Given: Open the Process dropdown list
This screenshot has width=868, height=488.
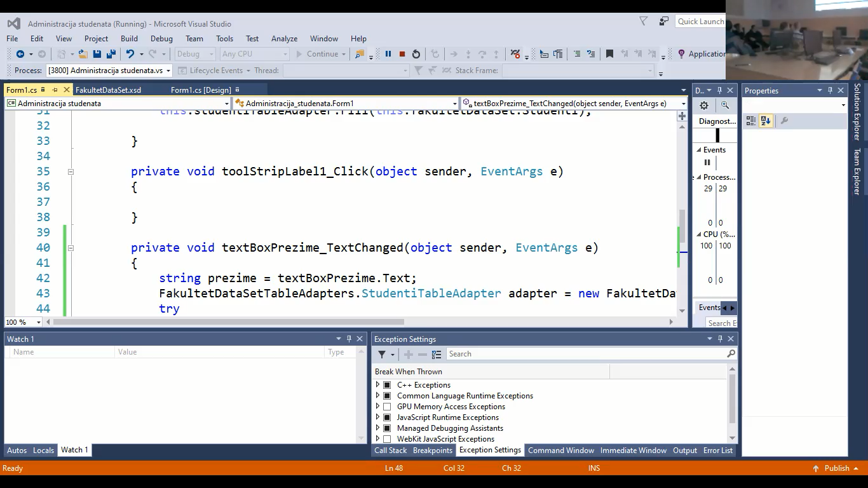Looking at the screenshot, I should click(168, 71).
